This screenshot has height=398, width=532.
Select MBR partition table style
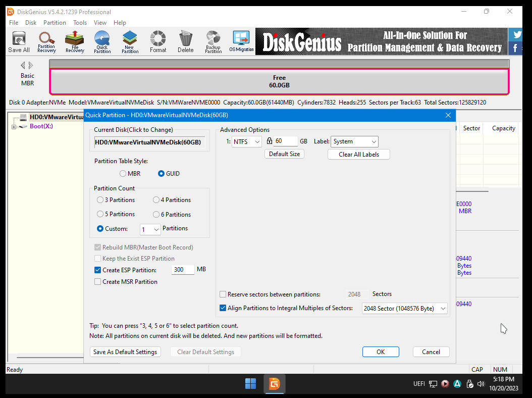[123, 174]
